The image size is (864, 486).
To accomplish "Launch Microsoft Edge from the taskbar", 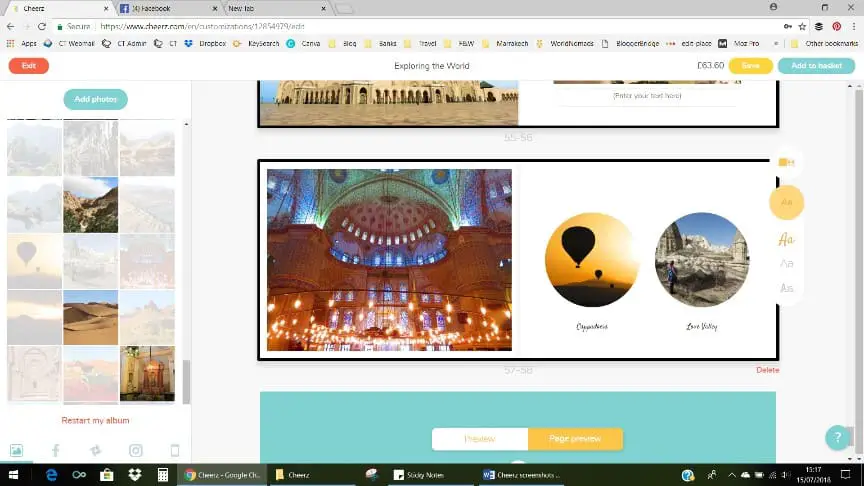I will tap(51, 474).
